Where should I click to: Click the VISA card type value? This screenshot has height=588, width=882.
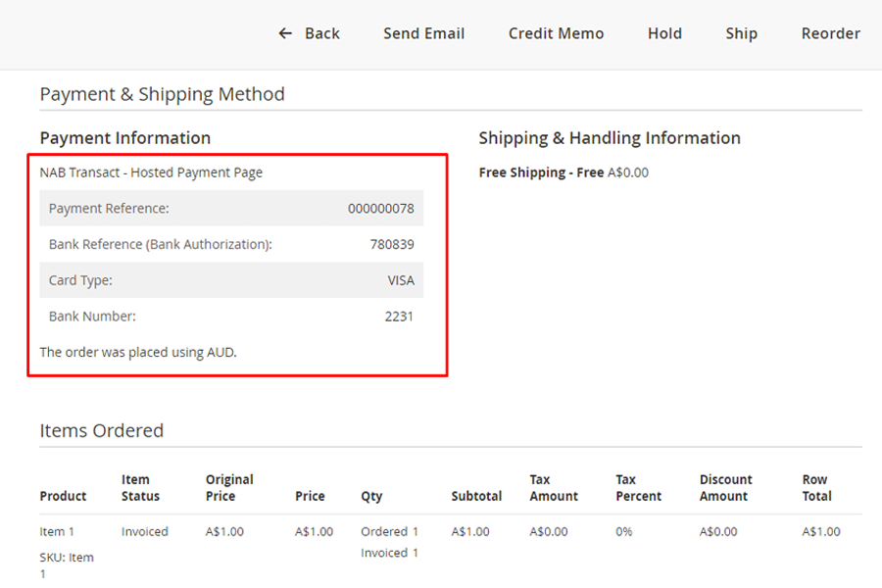400,280
